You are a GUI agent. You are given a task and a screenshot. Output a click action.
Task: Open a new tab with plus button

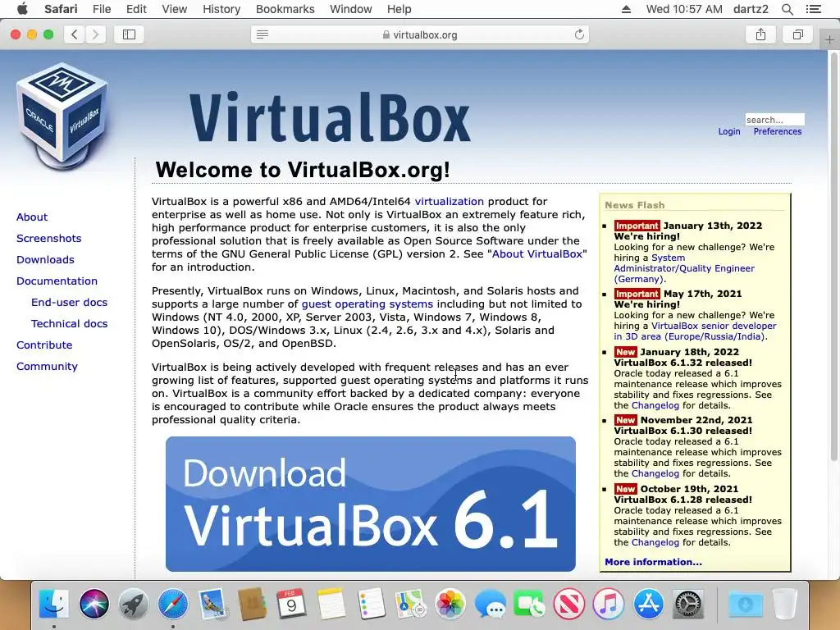point(830,39)
